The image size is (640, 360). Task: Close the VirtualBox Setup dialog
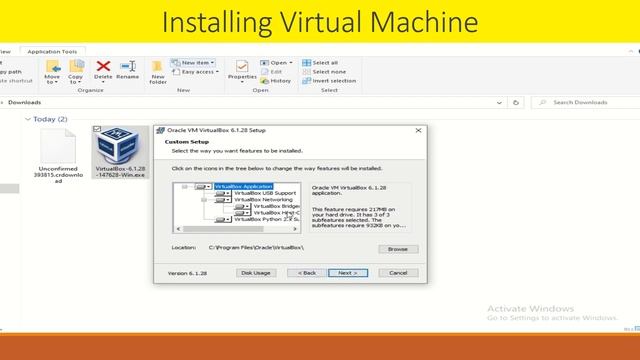click(x=418, y=130)
